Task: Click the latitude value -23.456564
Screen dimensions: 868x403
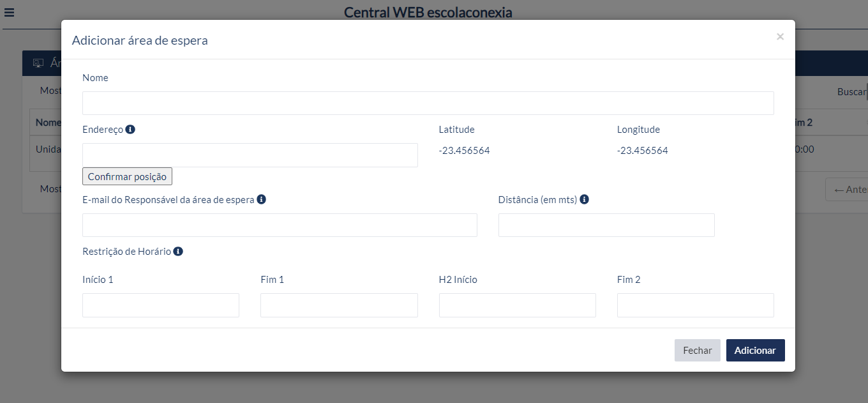Action: (465, 151)
